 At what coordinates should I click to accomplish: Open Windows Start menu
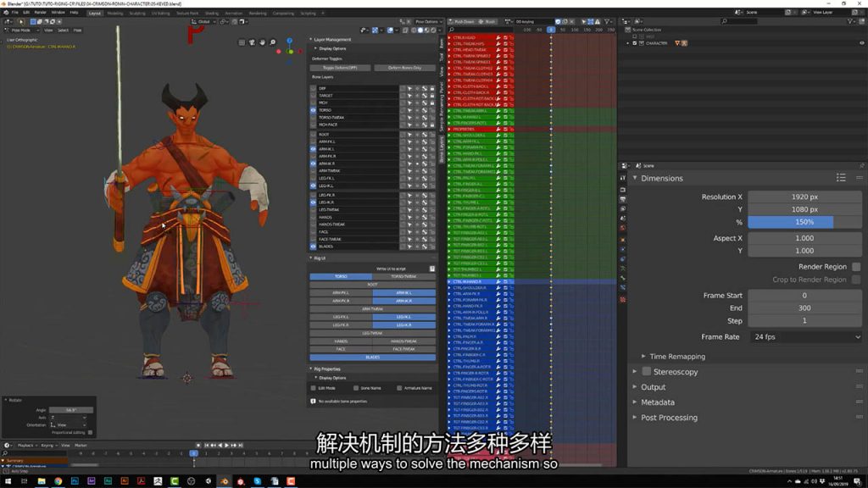click(x=8, y=481)
